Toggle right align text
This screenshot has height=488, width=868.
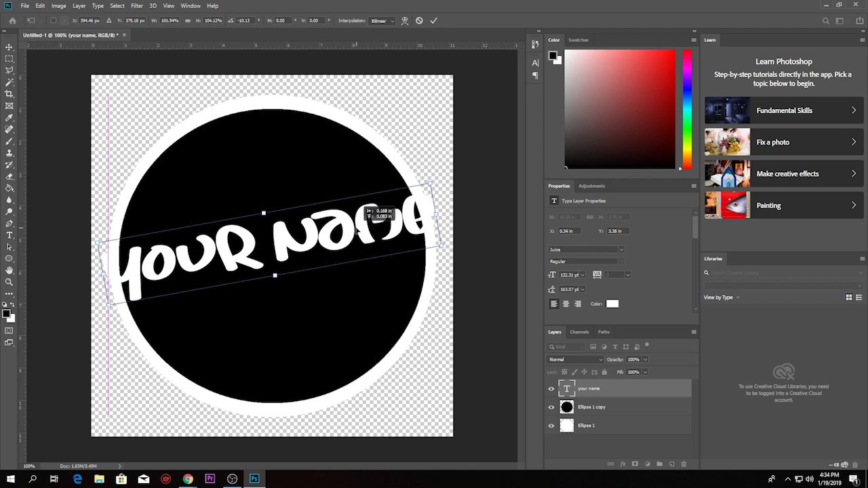(577, 304)
